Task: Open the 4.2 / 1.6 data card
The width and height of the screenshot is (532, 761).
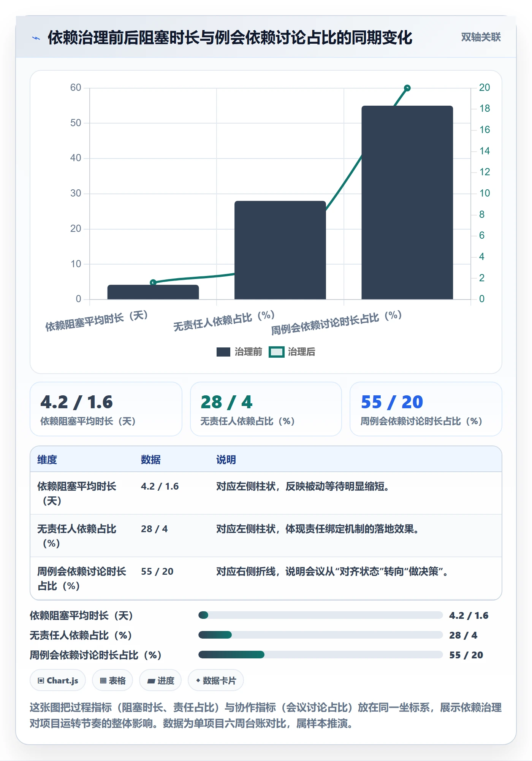Action: 106,409
